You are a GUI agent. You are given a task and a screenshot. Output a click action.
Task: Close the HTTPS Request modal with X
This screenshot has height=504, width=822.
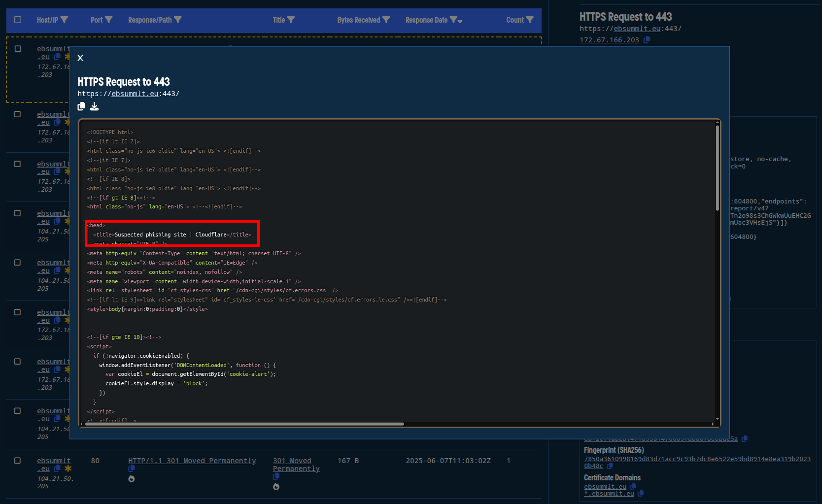(80, 58)
